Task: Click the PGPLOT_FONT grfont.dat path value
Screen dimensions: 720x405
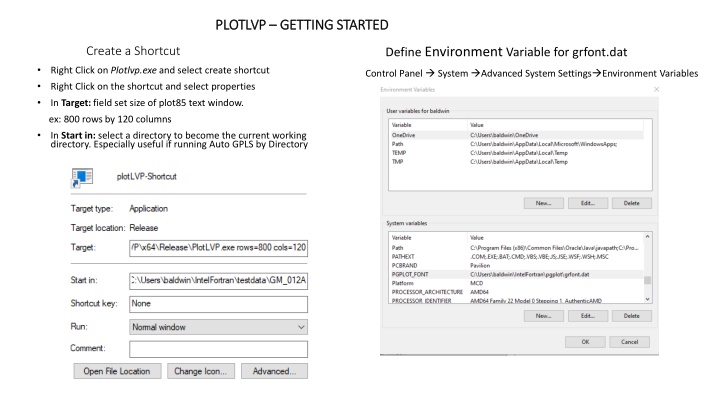Action: [x=529, y=275]
